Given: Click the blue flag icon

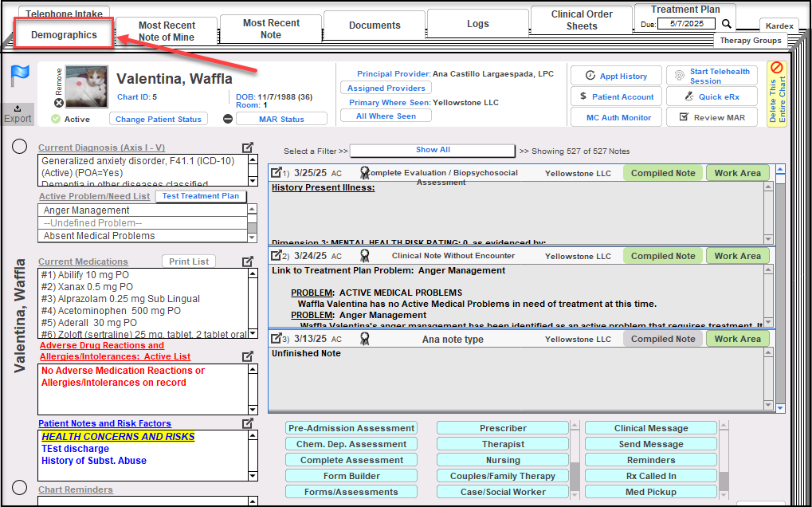Looking at the screenshot, I should click(x=19, y=77).
